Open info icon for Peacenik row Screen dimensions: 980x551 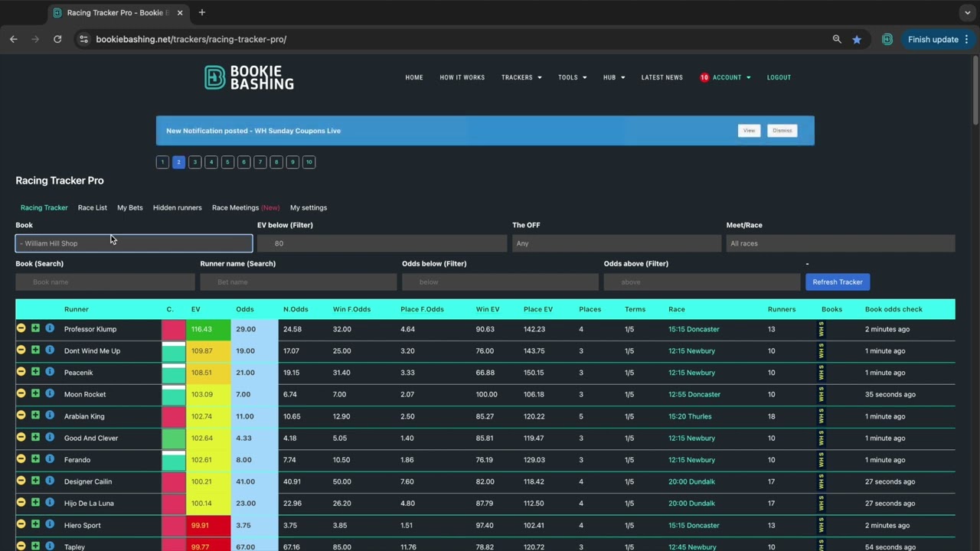(50, 372)
